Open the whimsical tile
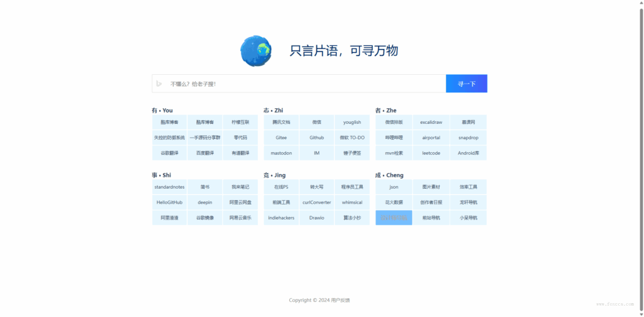Screen dimensions: 644x317 [352, 203]
